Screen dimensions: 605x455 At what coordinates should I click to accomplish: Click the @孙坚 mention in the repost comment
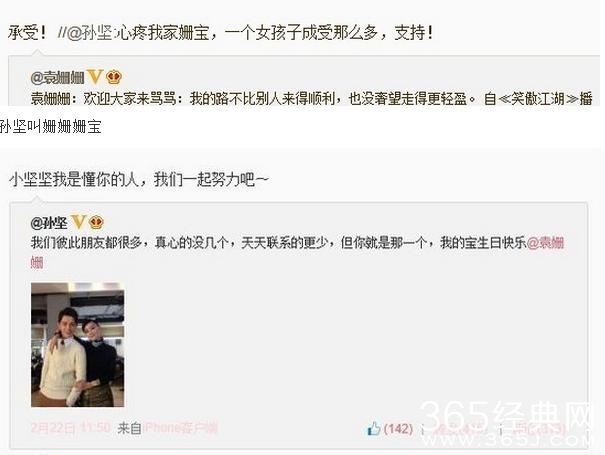tap(90, 33)
